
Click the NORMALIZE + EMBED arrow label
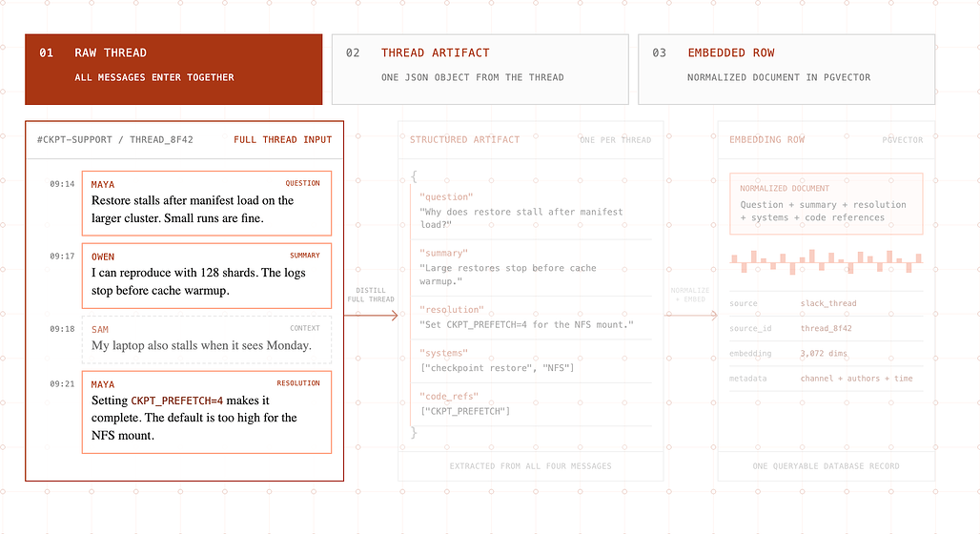690,295
